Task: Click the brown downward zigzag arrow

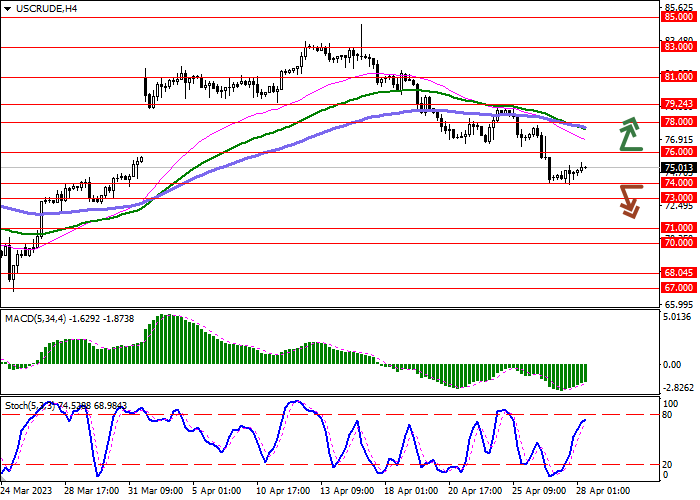Action: click(x=631, y=202)
